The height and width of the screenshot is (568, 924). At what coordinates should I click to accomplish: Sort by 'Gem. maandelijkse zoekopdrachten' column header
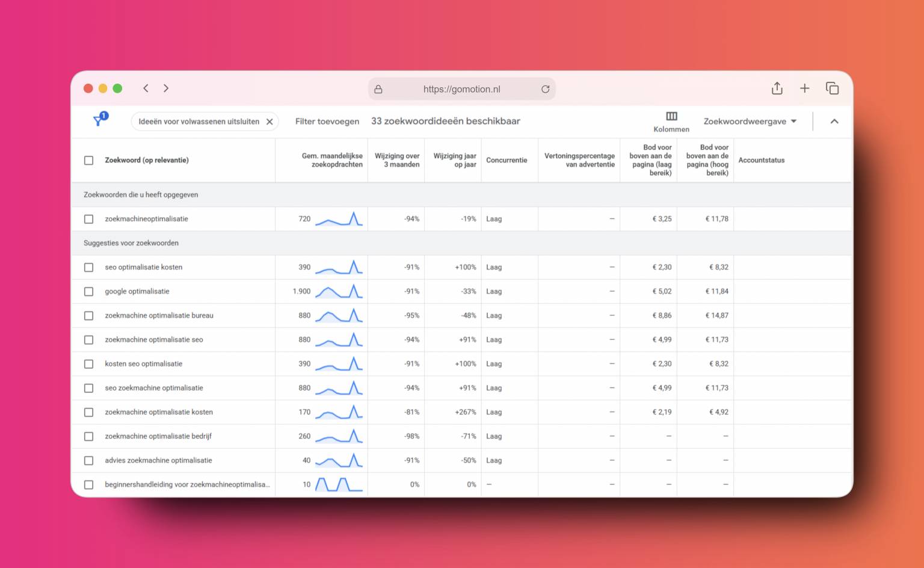point(332,160)
